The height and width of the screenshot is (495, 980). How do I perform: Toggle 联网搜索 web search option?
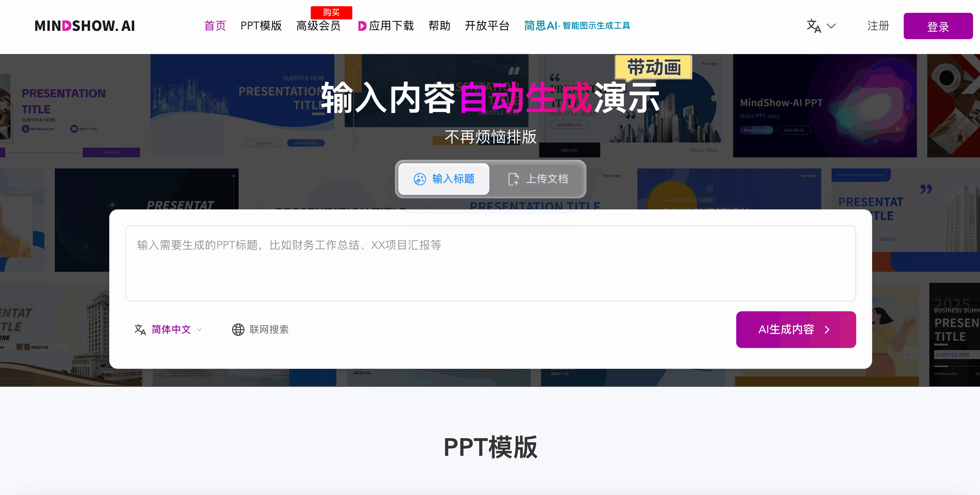[260, 330]
